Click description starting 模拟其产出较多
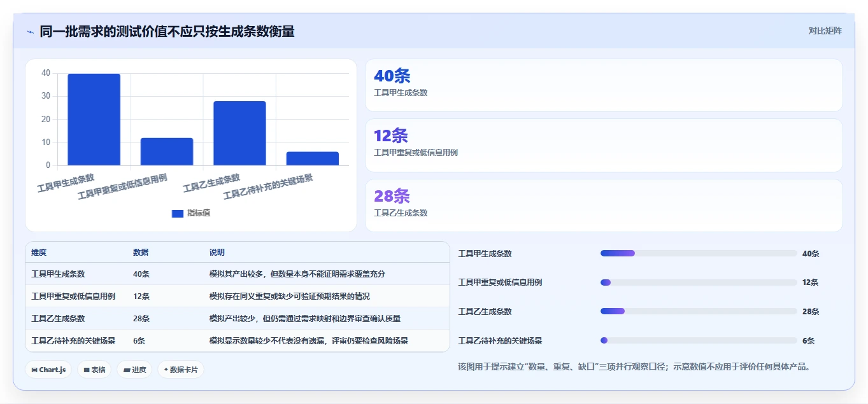The image size is (868, 404). coord(297,274)
